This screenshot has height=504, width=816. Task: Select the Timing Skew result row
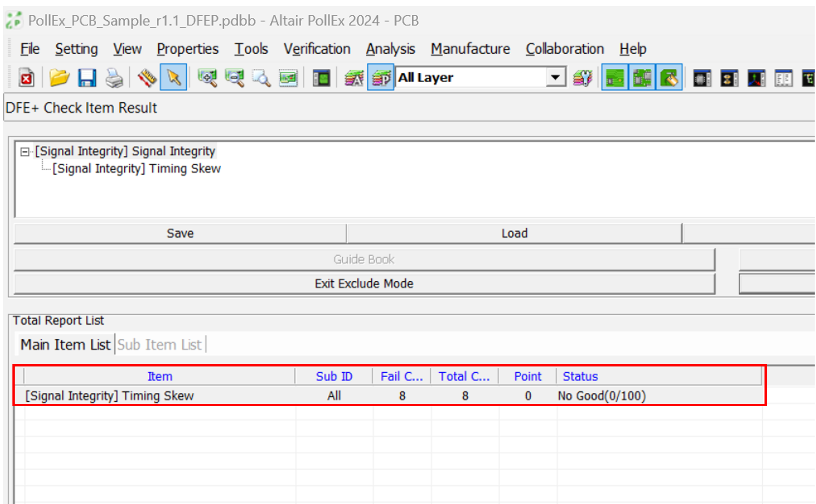110,396
